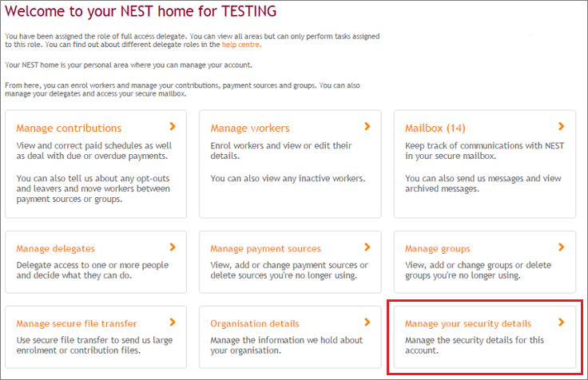Click 'Your NEST home is your personal area' sentence
Image resolution: width=588 pixels, height=380 pixels.
coord(129,65)
